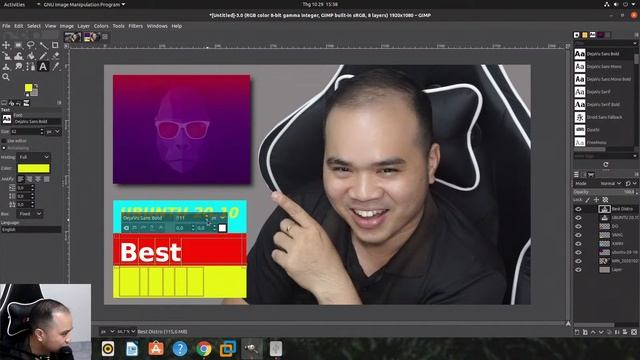Select the Clone stamp tool
The image size is (640, 360).
click(6, 67)
